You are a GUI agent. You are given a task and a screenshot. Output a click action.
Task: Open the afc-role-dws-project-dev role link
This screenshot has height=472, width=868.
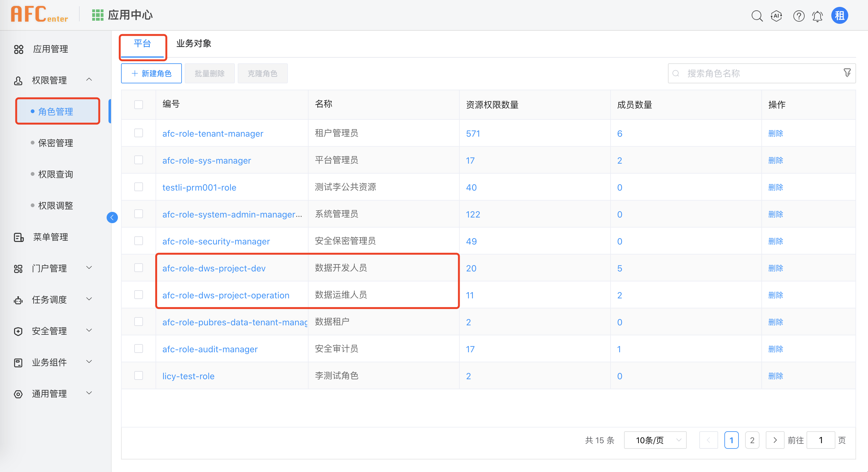pyautogui.click(x=214, y=268)
